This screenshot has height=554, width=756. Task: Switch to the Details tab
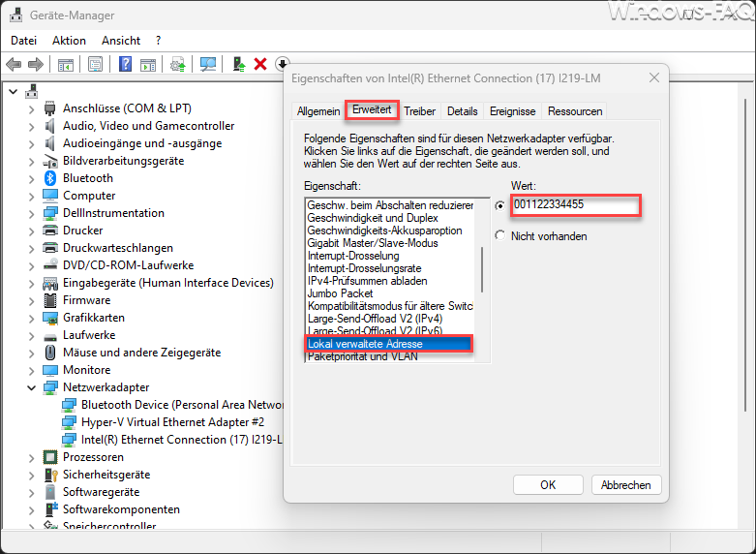(x=462, y=111)
